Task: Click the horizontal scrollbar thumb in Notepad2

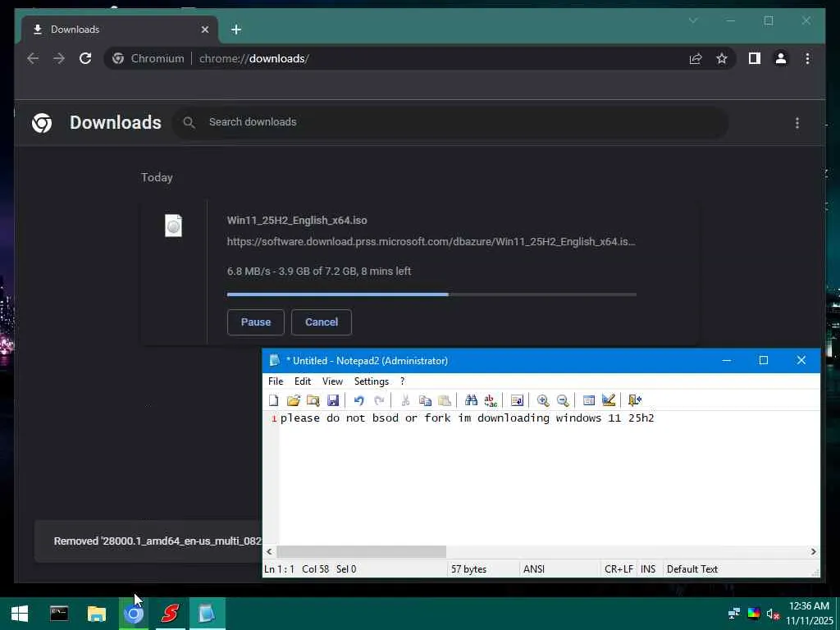Action: (362, 552)
